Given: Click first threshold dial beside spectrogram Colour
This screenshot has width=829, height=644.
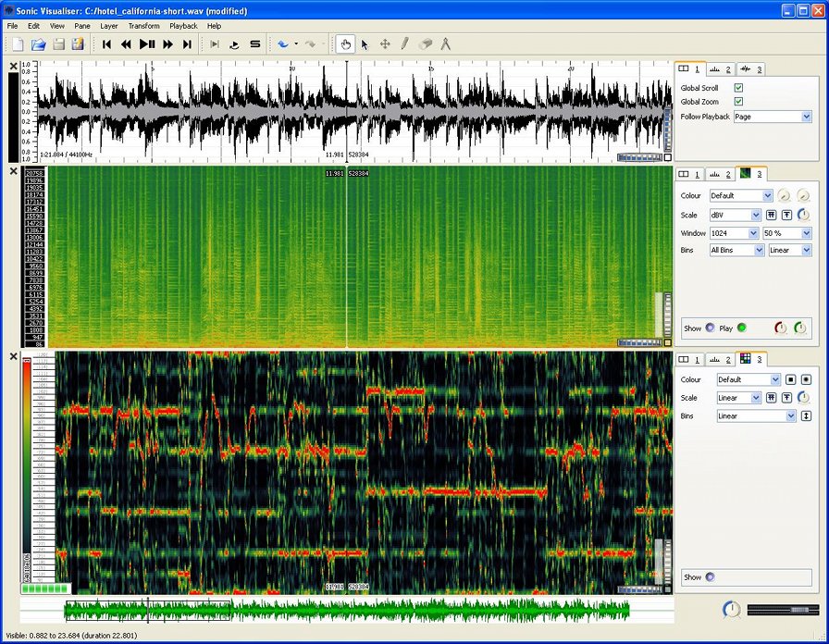Looking at the screenshot, I should [x=784, y=196].
